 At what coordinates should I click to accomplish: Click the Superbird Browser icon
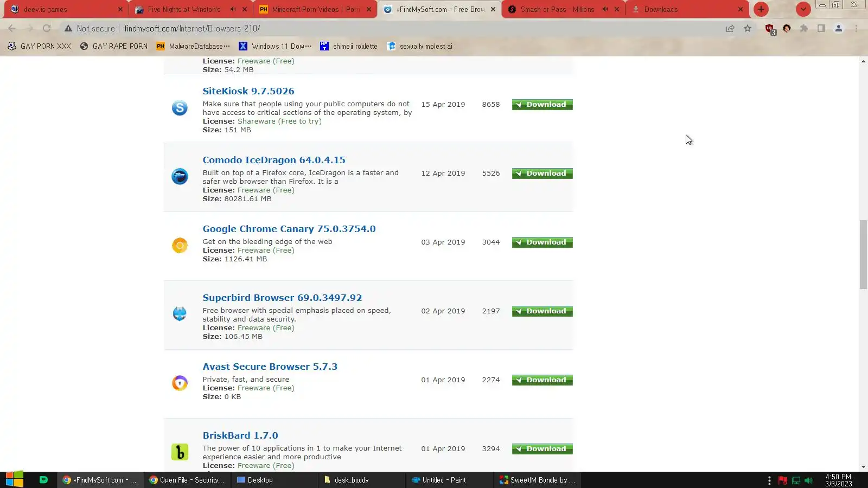(180, 313)
